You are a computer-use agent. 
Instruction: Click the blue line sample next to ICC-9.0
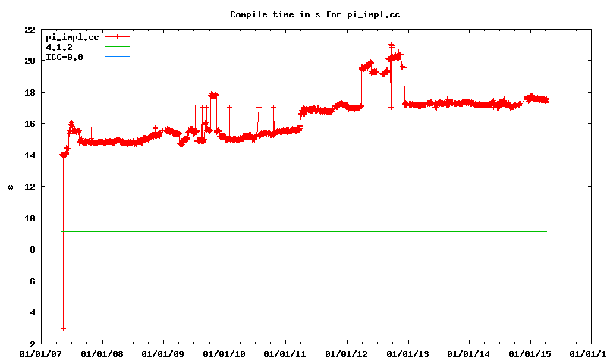pos(118,57)
